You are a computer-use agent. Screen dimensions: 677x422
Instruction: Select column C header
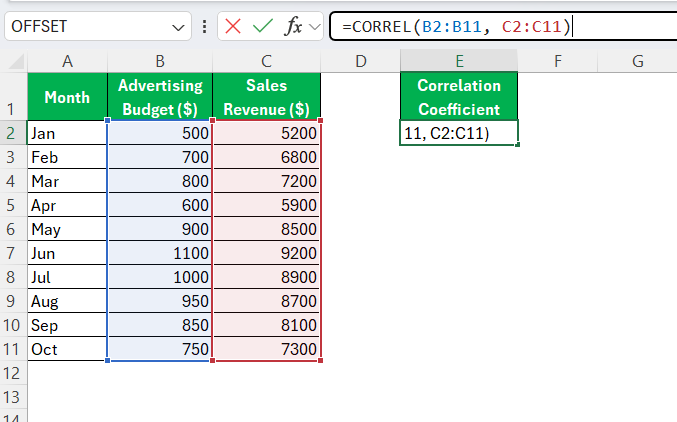[x=266, y=61]
